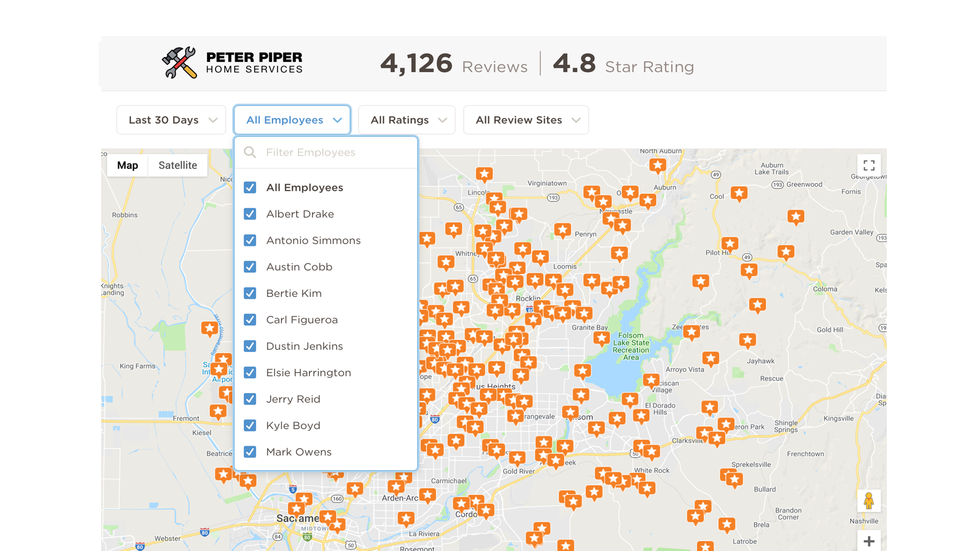Uncheck the All Employees checkbox

pos(250,187)
